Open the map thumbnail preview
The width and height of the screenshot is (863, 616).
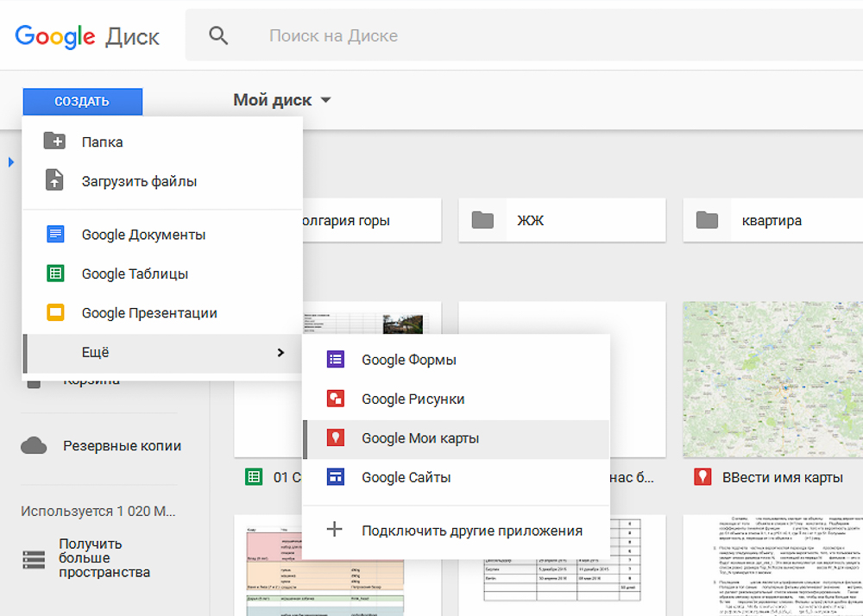pyautogui.click(x=772, y=380)
